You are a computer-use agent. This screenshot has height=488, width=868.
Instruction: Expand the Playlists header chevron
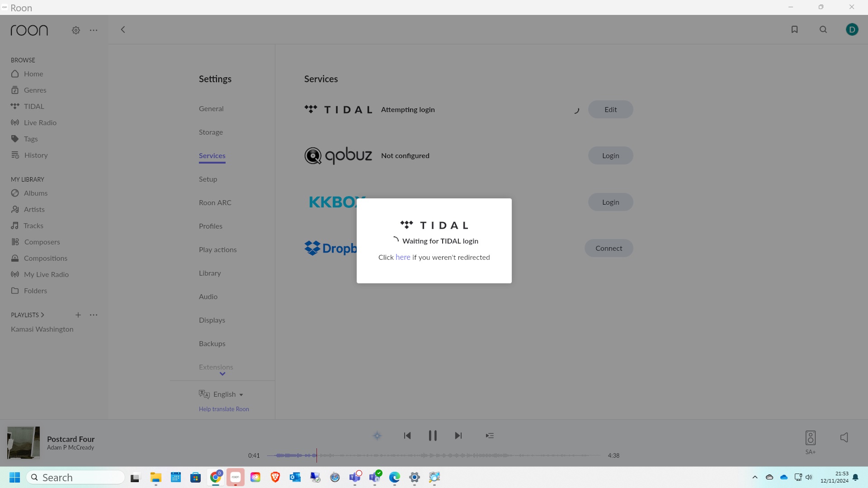click(42, 315)
